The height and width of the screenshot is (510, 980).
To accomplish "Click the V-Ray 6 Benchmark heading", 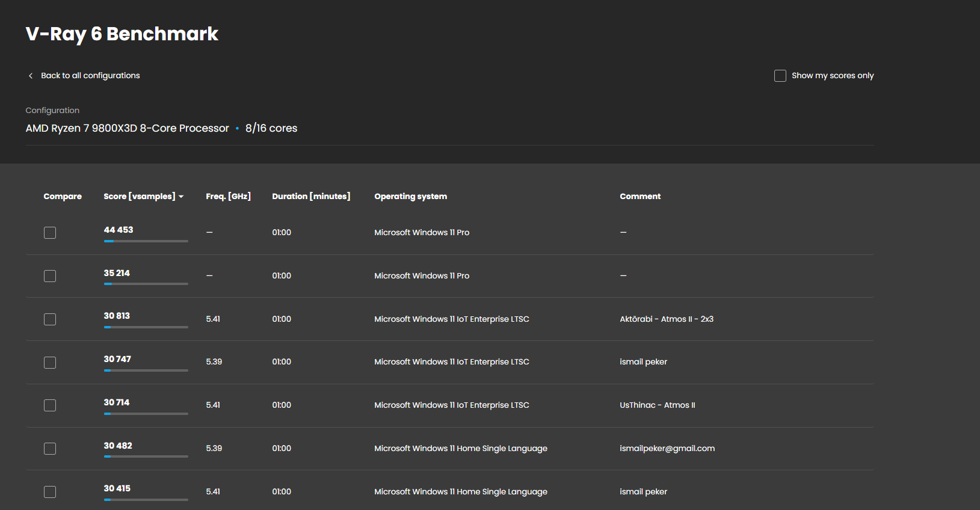I will click(122, 34).
